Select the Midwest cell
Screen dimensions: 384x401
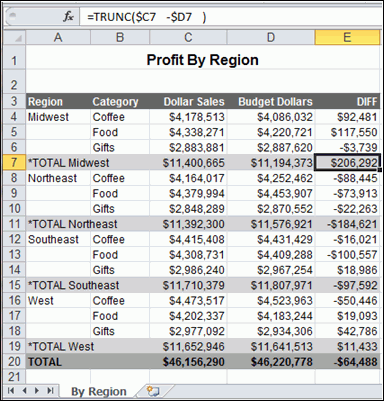click(x=58, y=117)
